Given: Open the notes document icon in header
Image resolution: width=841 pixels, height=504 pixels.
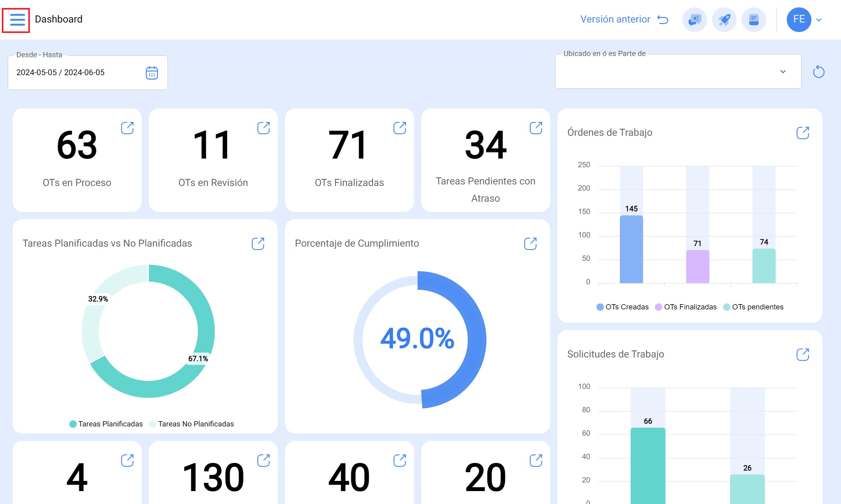Looking at the screenshot, I should tap(754, 20).
